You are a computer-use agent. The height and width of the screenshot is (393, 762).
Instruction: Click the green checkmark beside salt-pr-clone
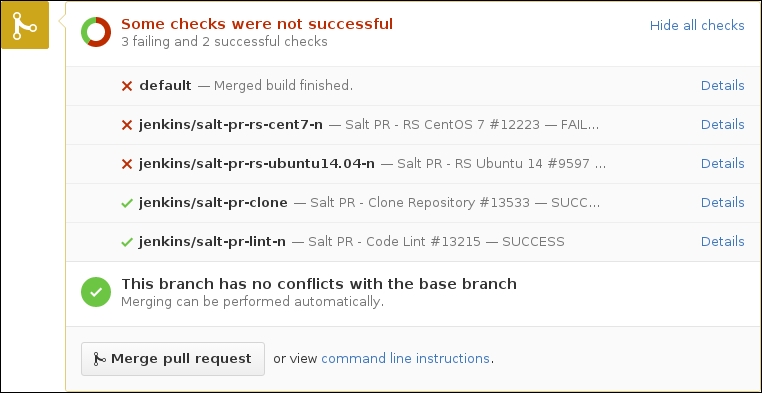127,203
